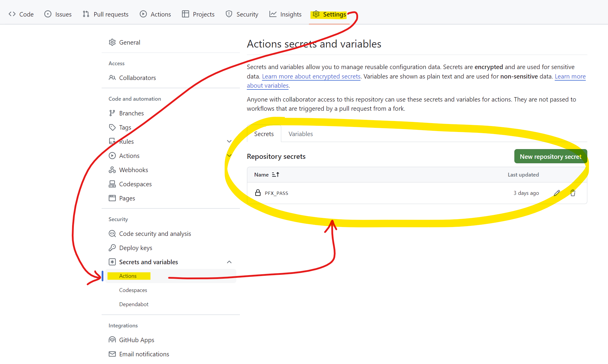Select Codespaces under Secrets and variables
Viewport: 608px width, 364px height.
click(x=133, y=290)
